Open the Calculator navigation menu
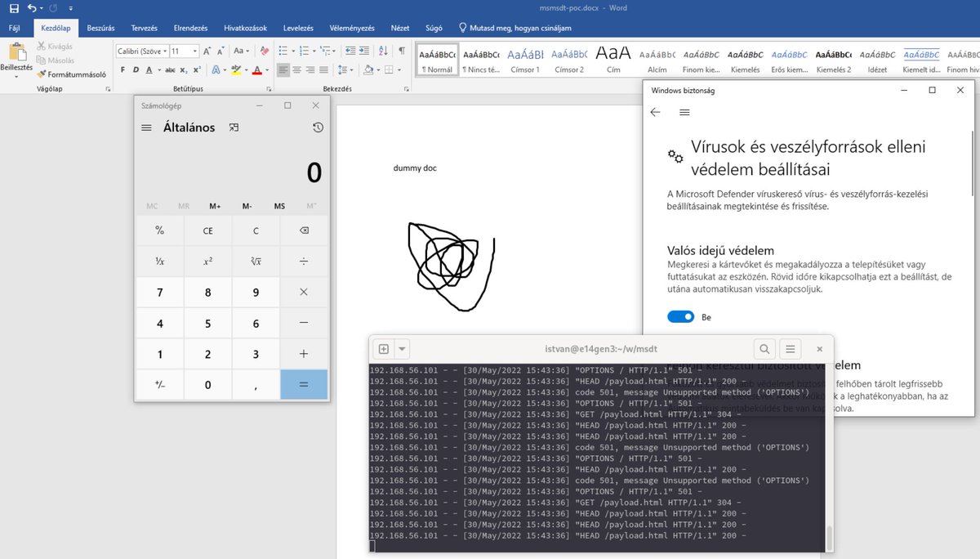This screenshot has height=559, width=980. (x=147, y=127)
